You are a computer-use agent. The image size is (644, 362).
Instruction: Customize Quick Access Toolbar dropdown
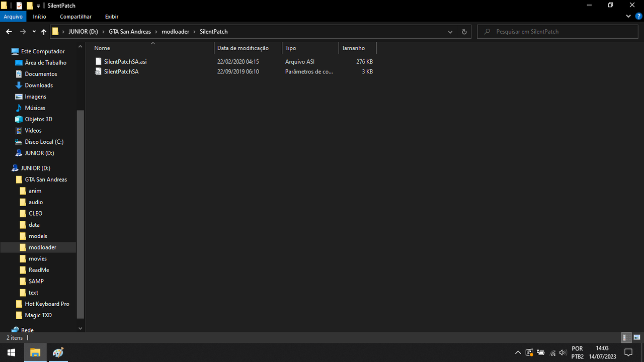38,6
